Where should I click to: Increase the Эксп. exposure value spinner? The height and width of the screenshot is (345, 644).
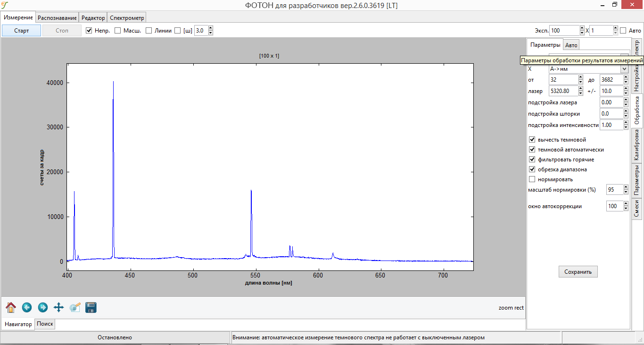[582, 28]
